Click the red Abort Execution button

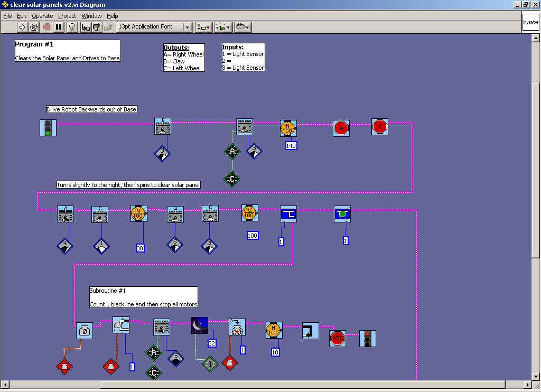click(x=47, y=27)
